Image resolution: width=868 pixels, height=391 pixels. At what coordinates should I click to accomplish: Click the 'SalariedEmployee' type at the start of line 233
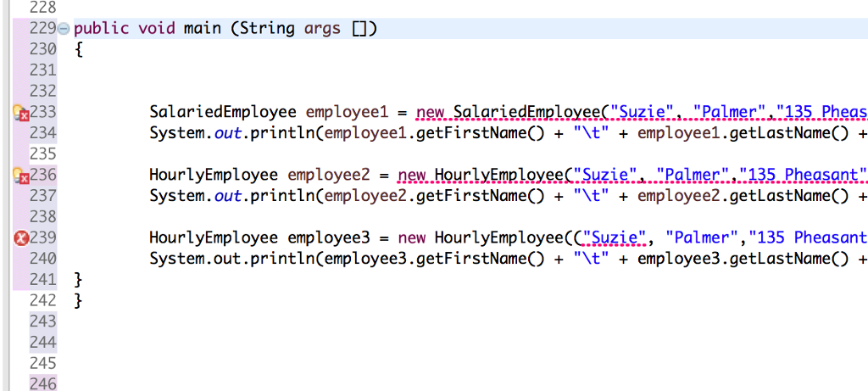click(x=223, y=113)
